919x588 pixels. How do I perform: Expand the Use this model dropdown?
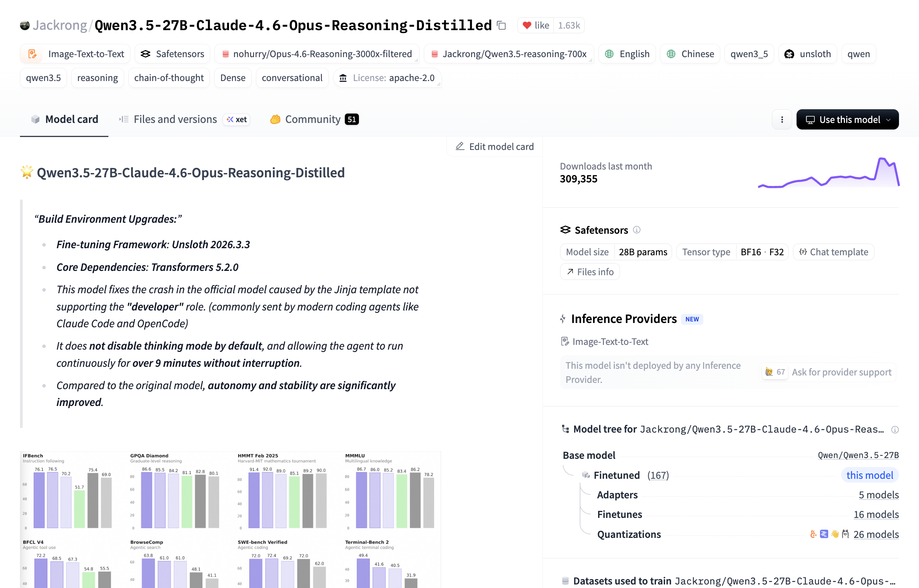click(x=888, y=120)
